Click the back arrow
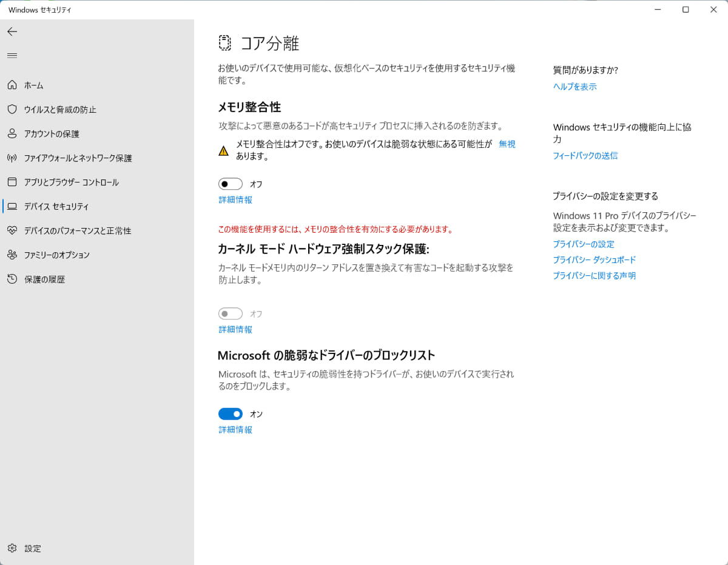Image resolution: width=728 pixels, height=565 pixels. coord(12,32)
